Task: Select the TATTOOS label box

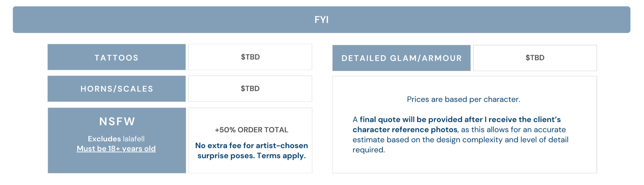Action: (116, 57)
